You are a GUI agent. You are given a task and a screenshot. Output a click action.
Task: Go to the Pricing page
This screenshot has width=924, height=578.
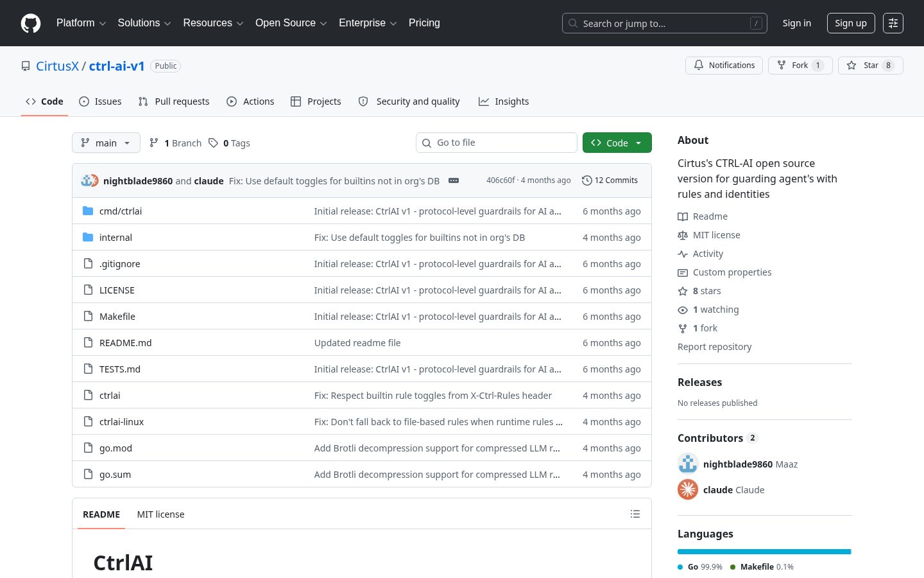point(424,23)
